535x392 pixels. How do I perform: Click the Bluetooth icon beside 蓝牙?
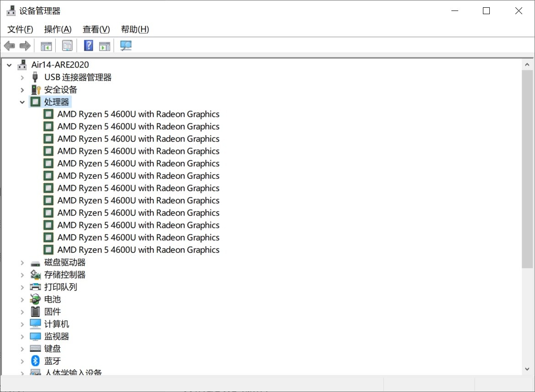[35, 360]
